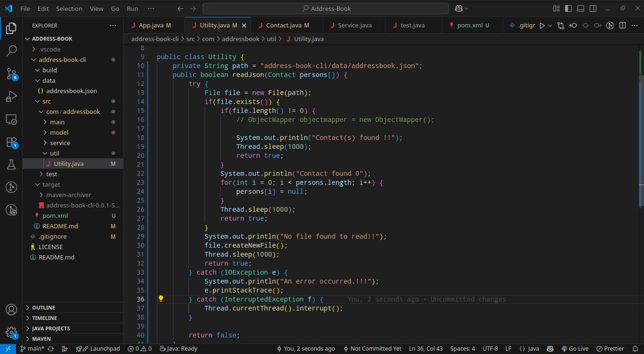Open the Remote Explorer view
The height and width of the screenshot is (354, 644).
(11, 119)
